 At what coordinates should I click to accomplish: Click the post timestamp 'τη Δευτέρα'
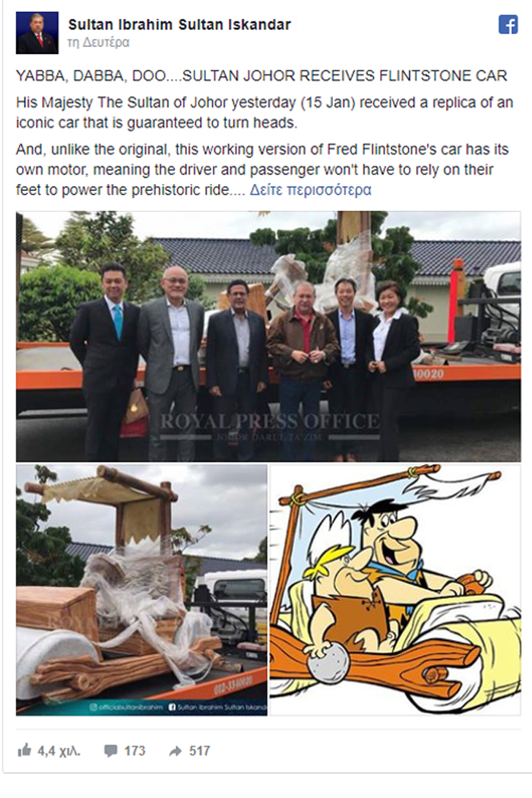pyautogui.click(x=99, y=43)
